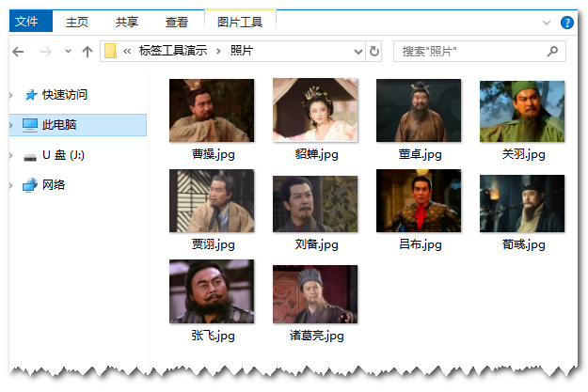Screen dimensions: 588x392
Task: Expand the 网络 tree node
Action: (11, 185)
